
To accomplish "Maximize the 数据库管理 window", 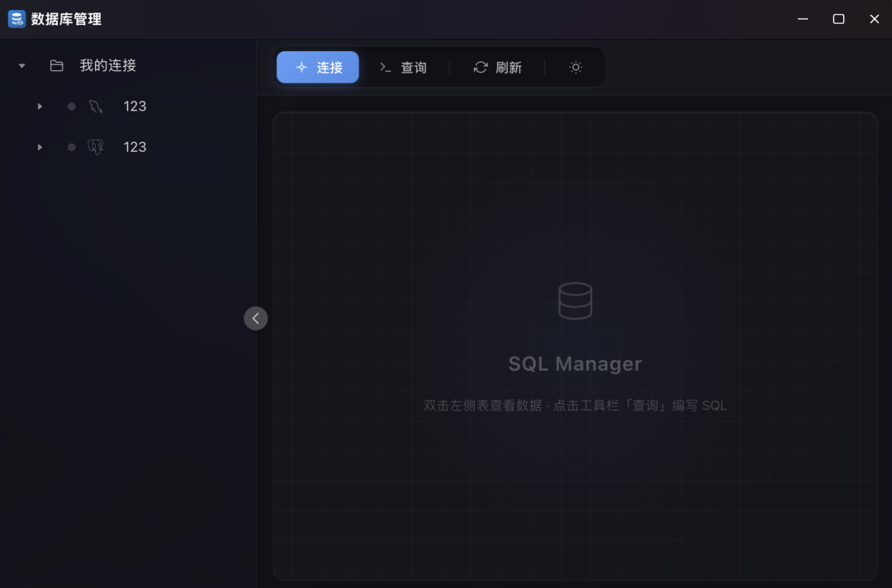I will click(838, 19).
